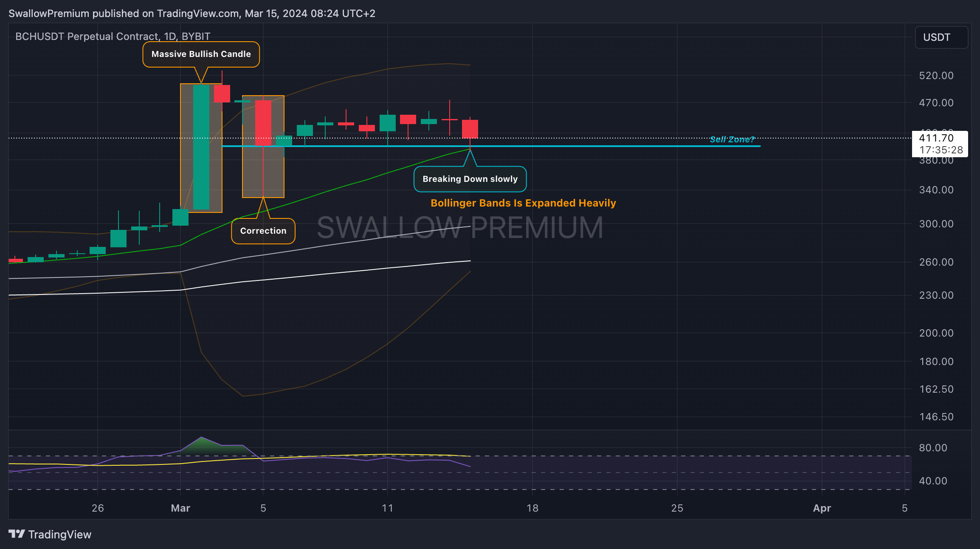Click the '11' date axis label
Viewport: 980px width, 549px height.
click(387, 508)
